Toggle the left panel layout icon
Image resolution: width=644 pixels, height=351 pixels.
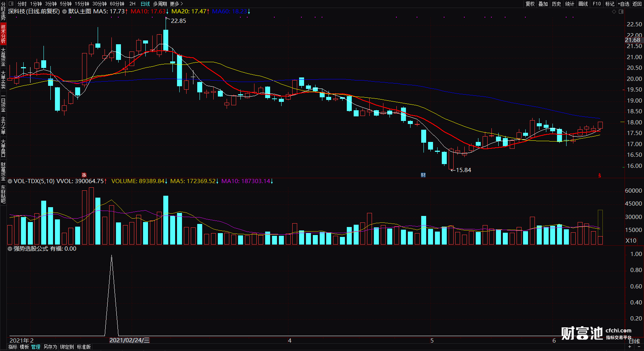pyautogui.click(x=11, y=4)
